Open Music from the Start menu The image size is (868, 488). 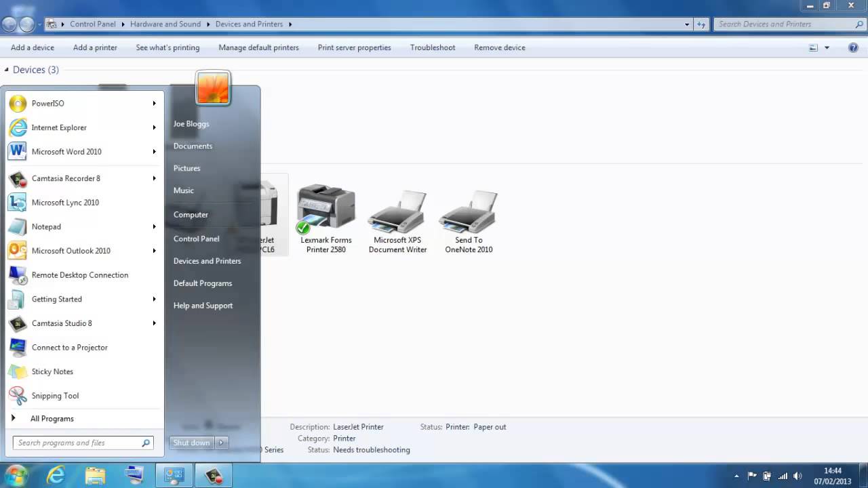click(x=184, y=190)
